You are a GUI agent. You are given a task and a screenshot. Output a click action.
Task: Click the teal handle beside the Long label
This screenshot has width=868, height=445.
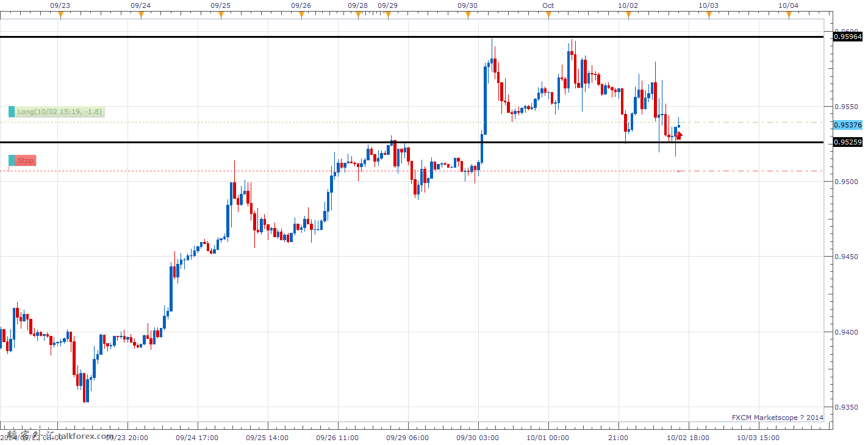[12, 112]
